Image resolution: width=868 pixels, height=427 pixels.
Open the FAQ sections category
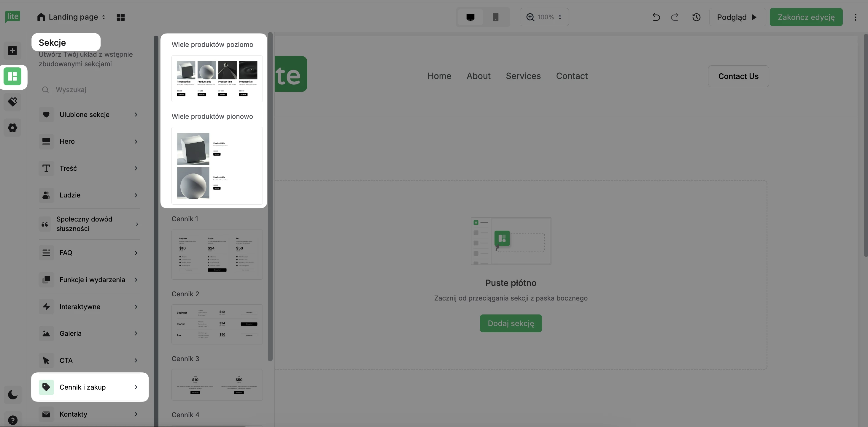coord(89,253)
